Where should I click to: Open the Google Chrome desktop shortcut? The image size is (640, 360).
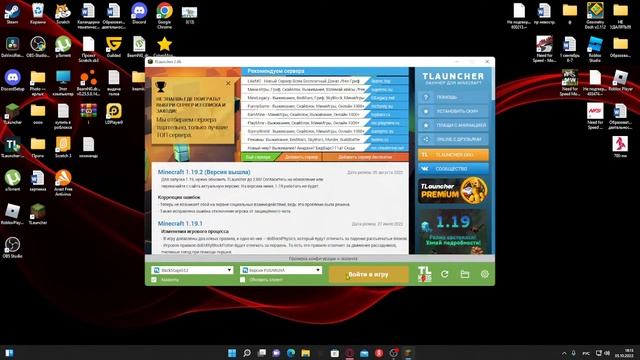click(x=164, y=16)
